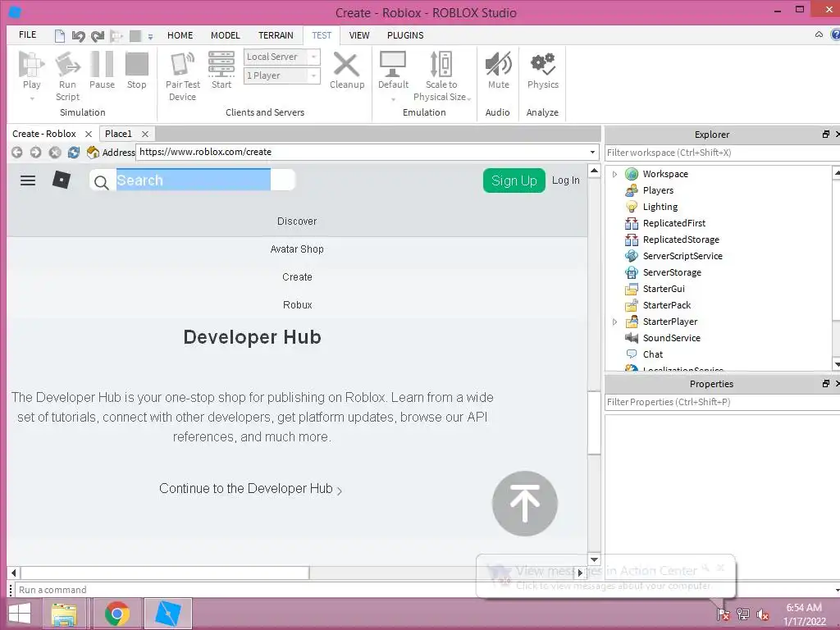The image size is (840, 630).
Task: Click the Redo arrow icon
Action: (97, 36)
